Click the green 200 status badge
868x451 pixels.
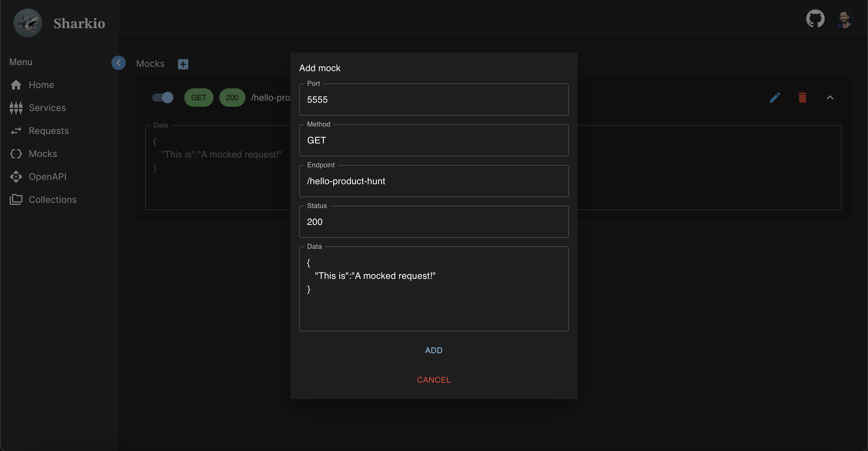coord(232,98)
